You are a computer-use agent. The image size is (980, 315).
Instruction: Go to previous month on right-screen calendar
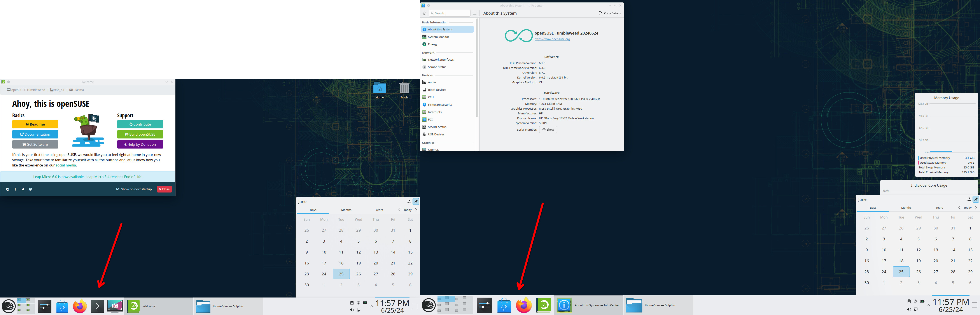[959, 208]
